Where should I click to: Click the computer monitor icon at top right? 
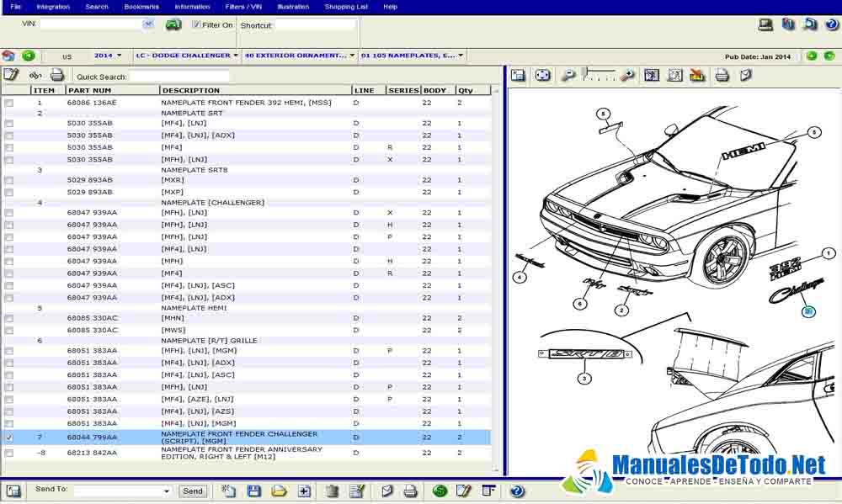click(x=765, y=24)
